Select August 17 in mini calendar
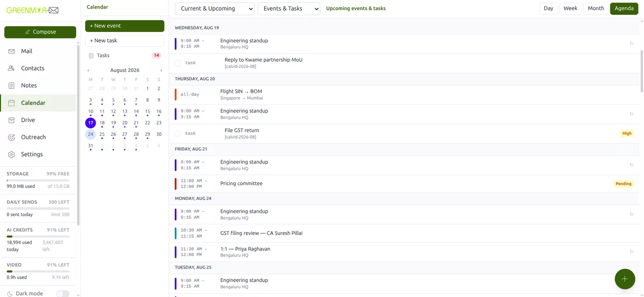Viewport: 644px width, 297px height. point(91,123)
